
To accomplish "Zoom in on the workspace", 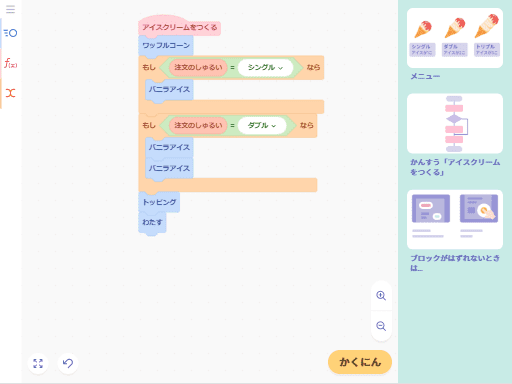I will pos(381,296).
